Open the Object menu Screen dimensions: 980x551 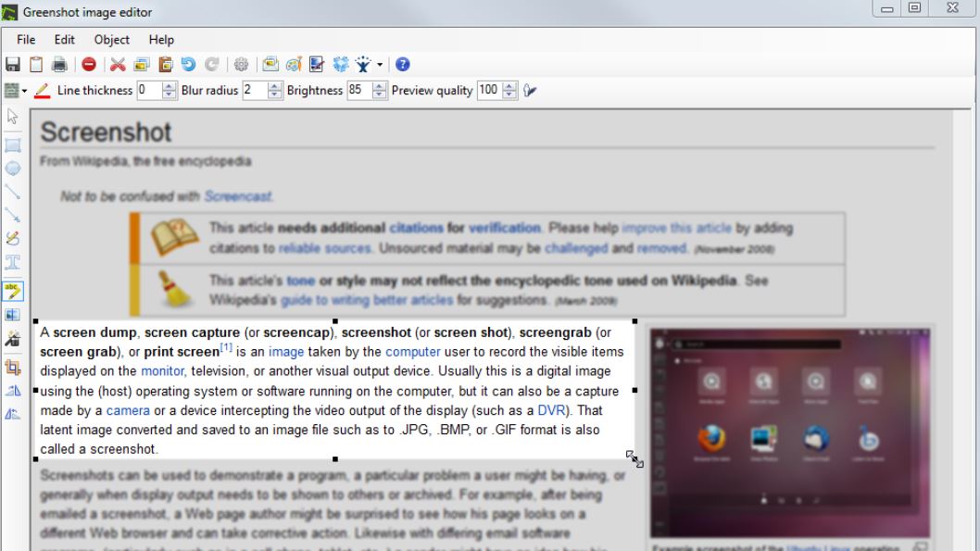112,39
